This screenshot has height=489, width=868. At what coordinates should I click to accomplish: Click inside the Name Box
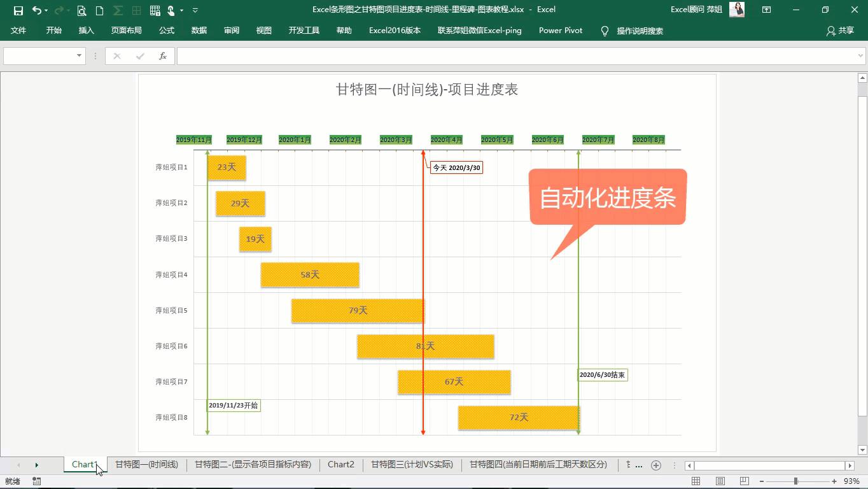pyautogui.click(x=39, y=56)
